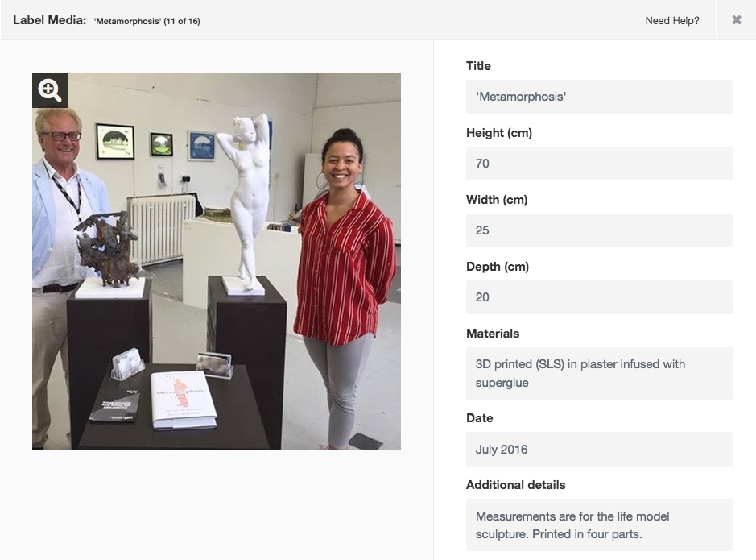Click the Title field label
The height and width of the screenshot is (560, 756).
[x=478, y=66]
